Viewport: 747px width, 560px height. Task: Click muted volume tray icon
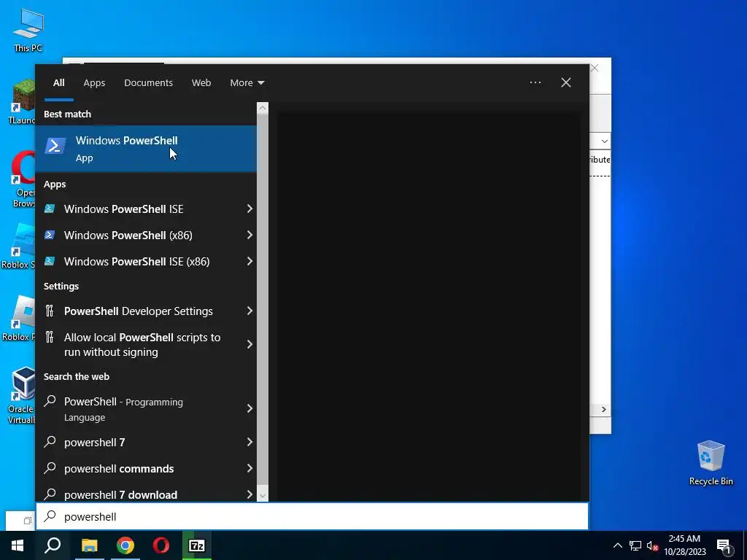click(x=652, y=545)
